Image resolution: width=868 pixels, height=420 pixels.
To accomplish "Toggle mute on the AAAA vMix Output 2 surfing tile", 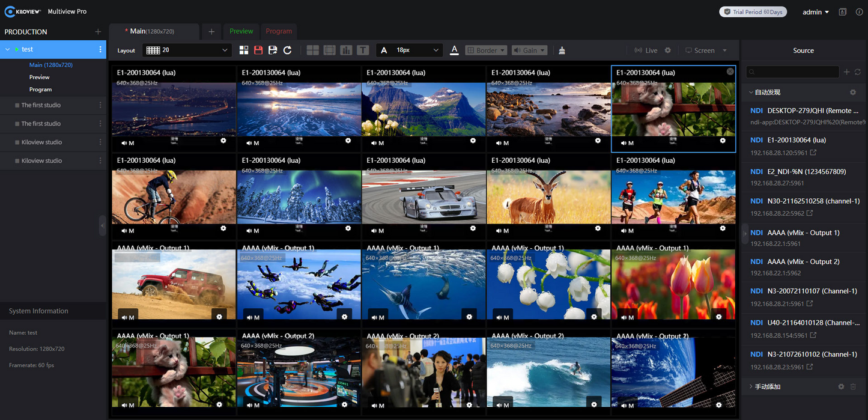I will 502,405.
